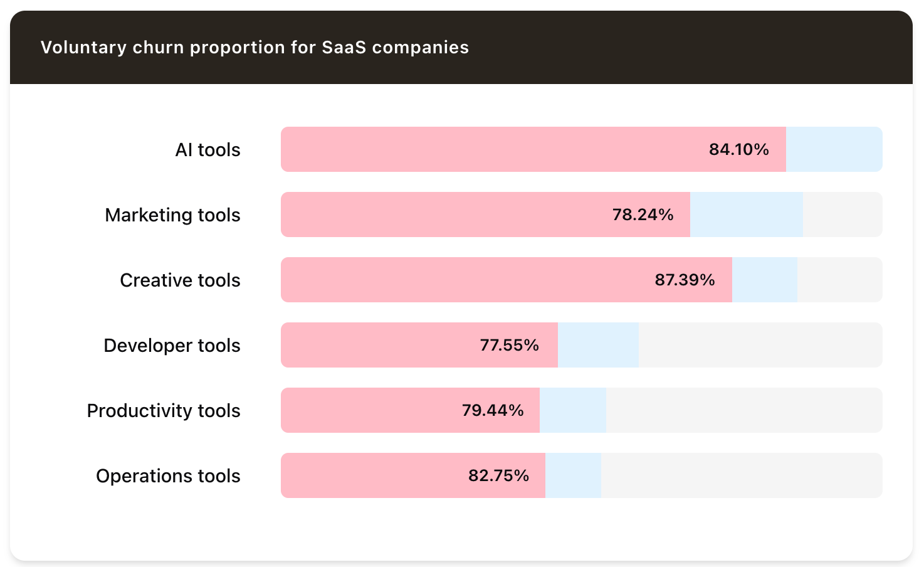Click gray remainder of Productivity tools bar
The width and height of the screenshot is (924, 567).
click(743, 411)
